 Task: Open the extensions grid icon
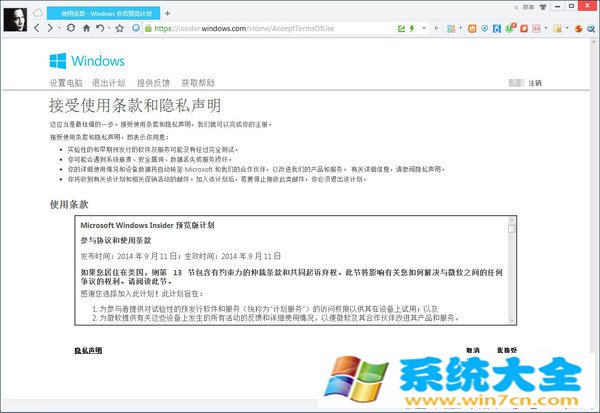451,29
